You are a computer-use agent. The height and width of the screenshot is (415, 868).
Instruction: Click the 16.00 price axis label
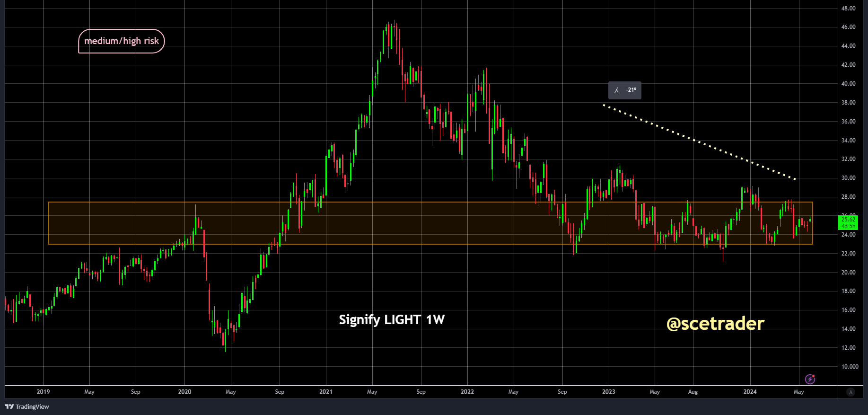pos(848,310)
